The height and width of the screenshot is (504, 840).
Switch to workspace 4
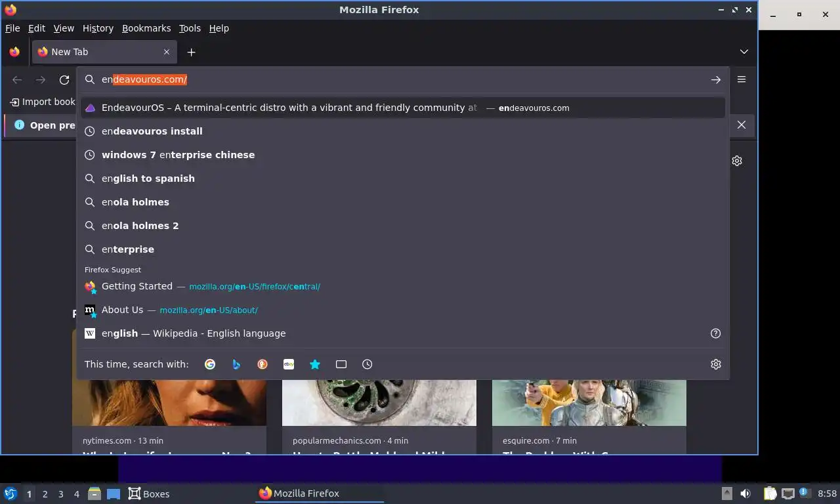click(77, 494)
